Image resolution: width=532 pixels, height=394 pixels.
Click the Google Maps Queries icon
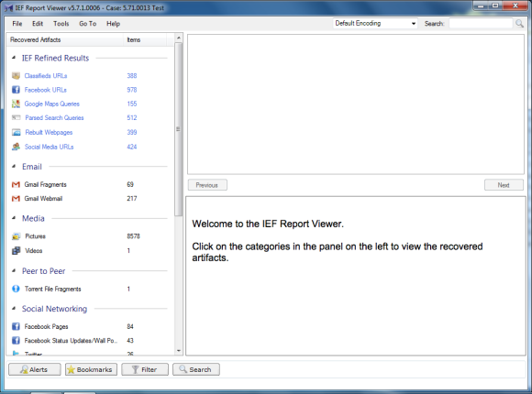[x=16, y=104]
